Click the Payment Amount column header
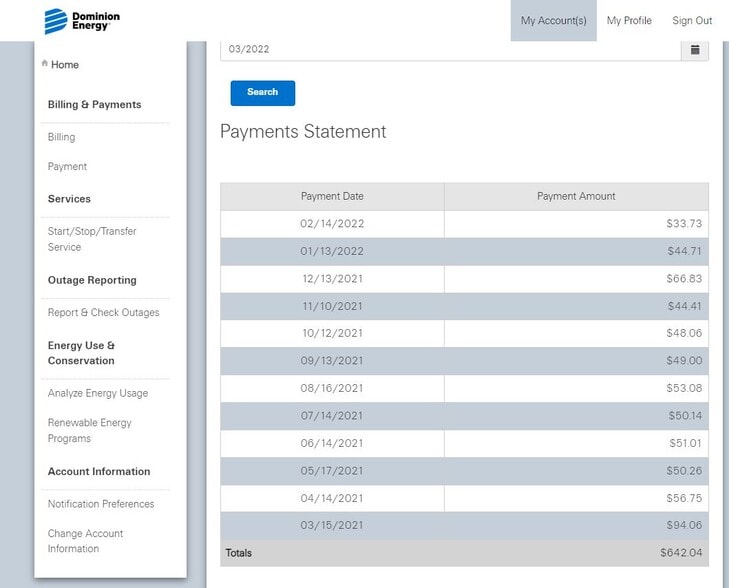Viewport: 729px width, 588px height. click(x=576, y=196)
